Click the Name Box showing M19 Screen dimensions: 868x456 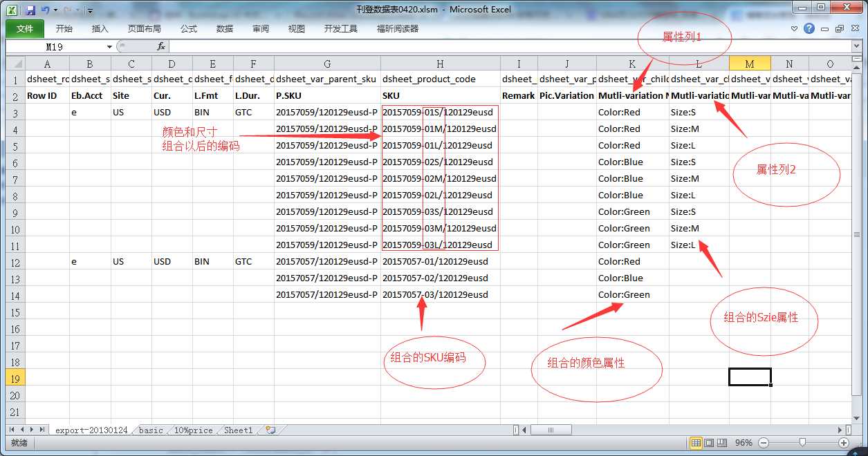[55, 46]
